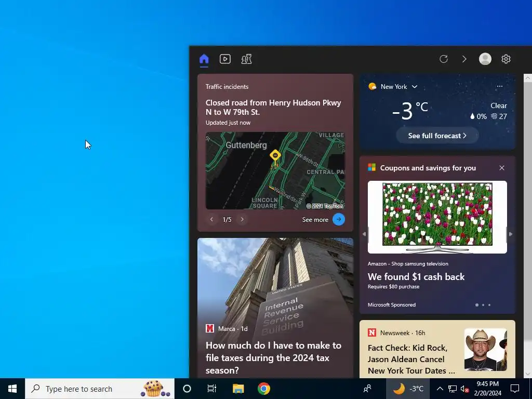Click the muted volume tray icon
The image size is (532, 399).
tap(465, 389)
